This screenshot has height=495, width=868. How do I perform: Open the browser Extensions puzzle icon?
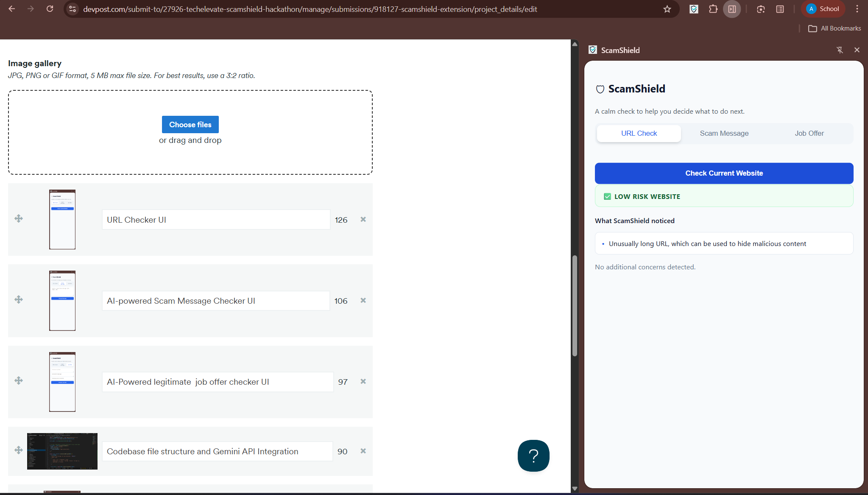pyautogui.click(x=713, y=9)
